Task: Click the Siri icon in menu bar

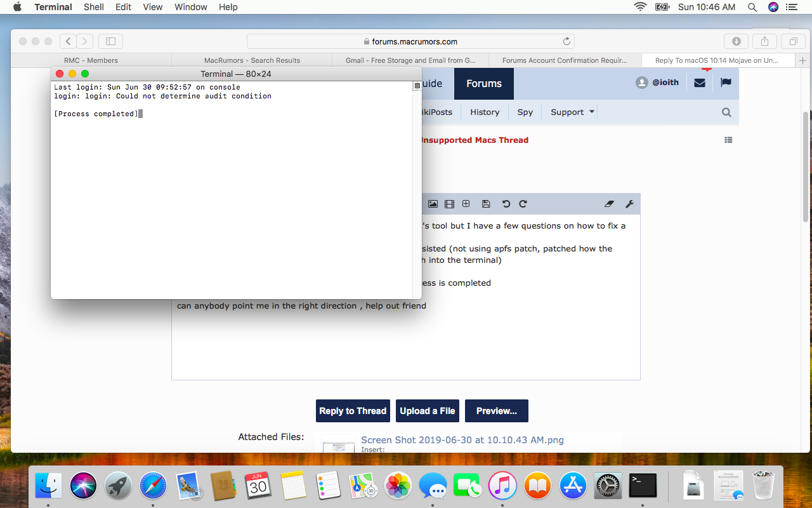Action: pyautogui.click(x=773, y=7)
